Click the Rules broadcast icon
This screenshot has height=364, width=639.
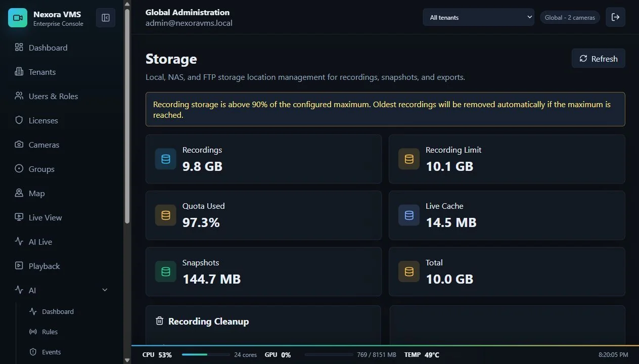(x=33, y=332)
